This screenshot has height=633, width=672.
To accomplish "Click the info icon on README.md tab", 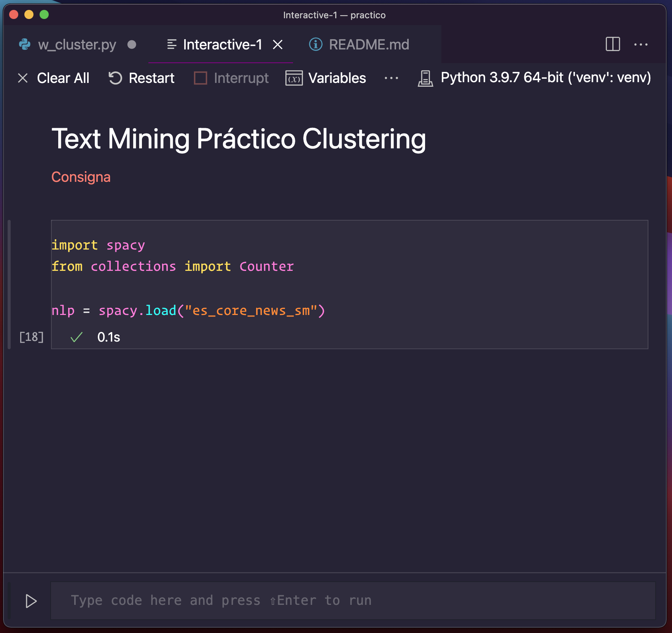I will (x=315, y=45).
